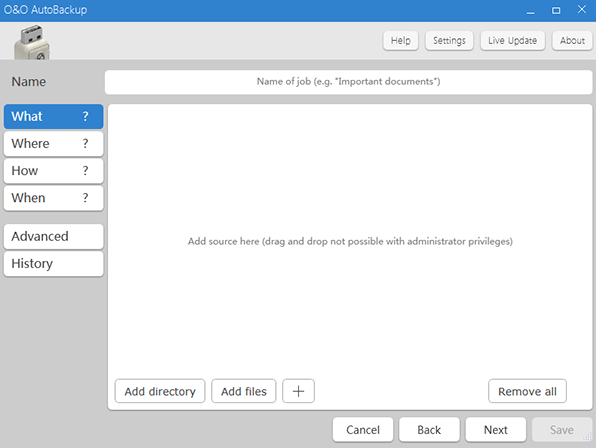Image resolution: width=596 pixels, height=448 pixels.
Task: Proceed with Next
Action: [x=496, y=430]
